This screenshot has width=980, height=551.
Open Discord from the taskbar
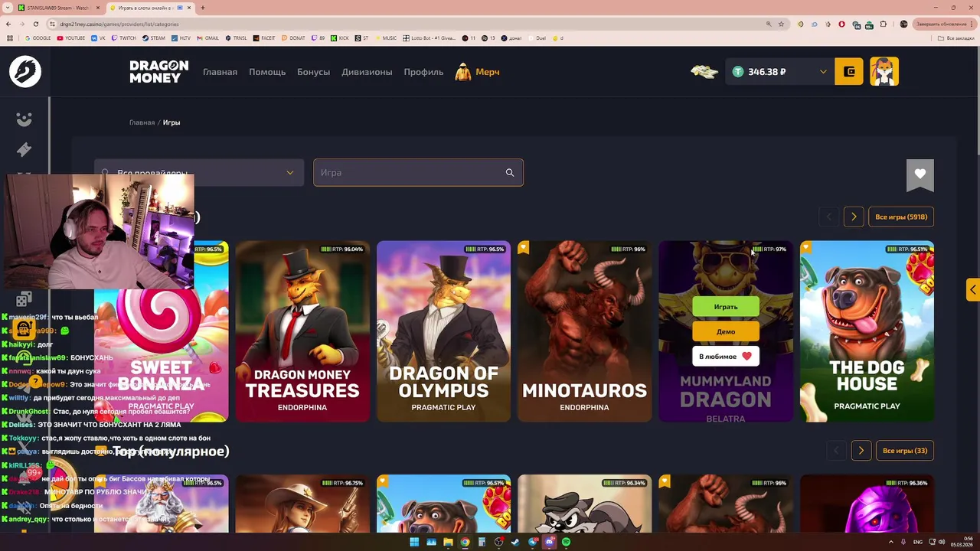click(x=549, y=542)
